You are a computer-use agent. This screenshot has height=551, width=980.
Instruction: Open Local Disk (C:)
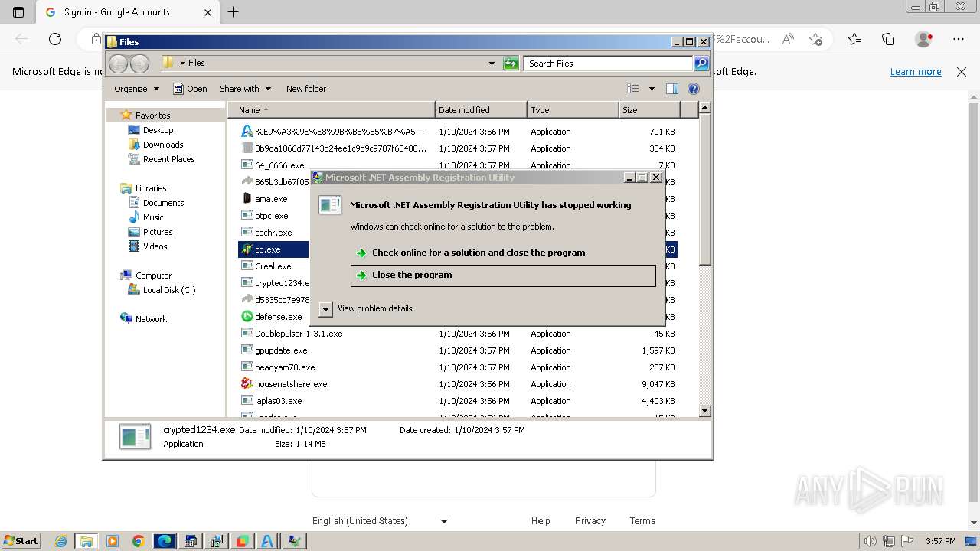(x=168, y=290)
